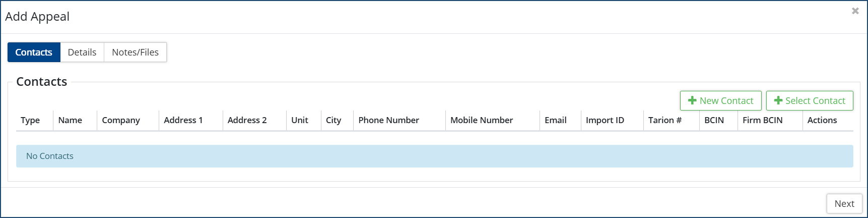868x218 pixels.
Task: Close the Add Appeal dialog
Action: click(x=855, y=11)
